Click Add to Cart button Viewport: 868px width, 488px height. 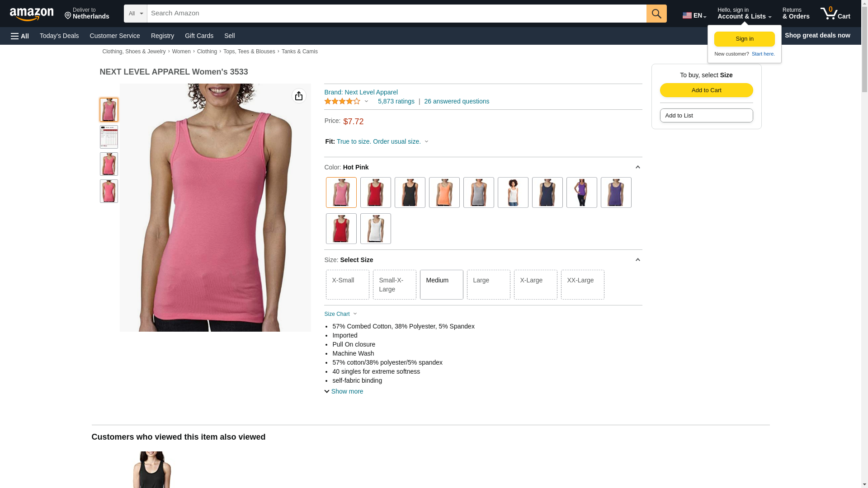click(706, 90)
